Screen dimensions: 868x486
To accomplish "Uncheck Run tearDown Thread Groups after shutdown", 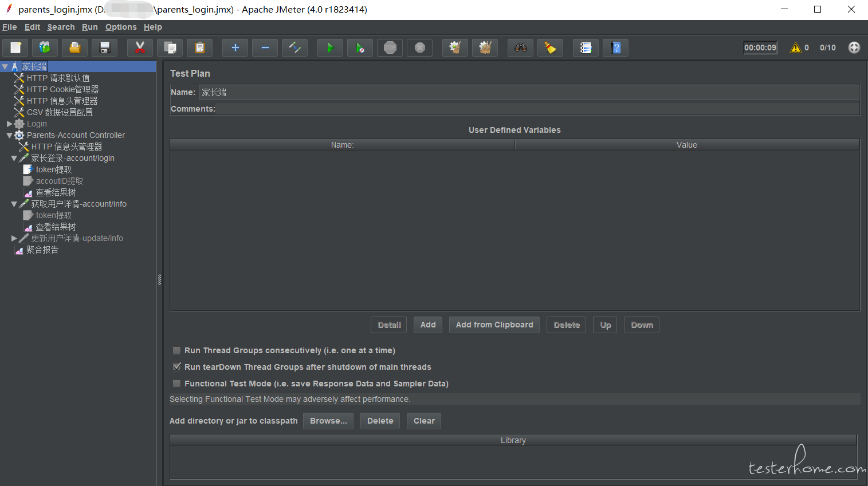I will coord(177,367).
